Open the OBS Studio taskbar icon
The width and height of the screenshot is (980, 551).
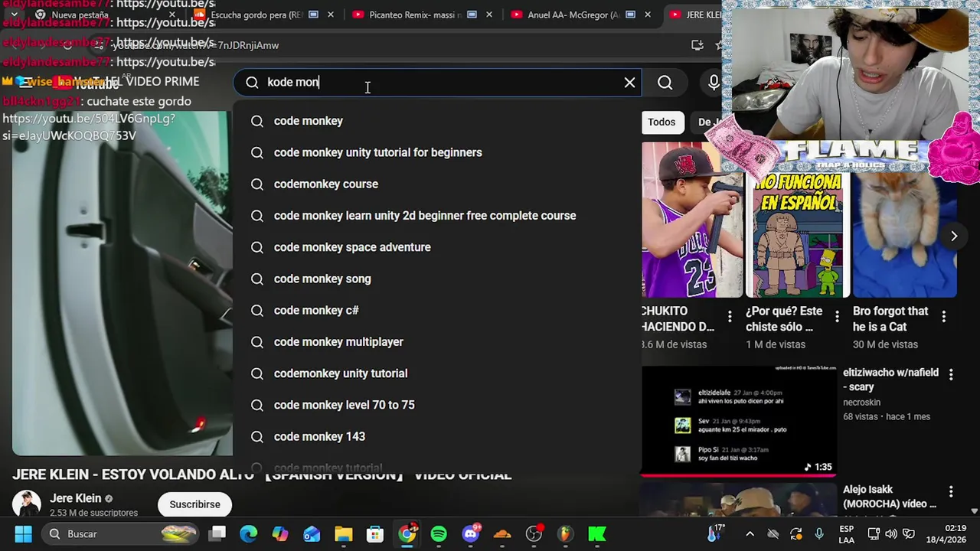tap(534, 533)
